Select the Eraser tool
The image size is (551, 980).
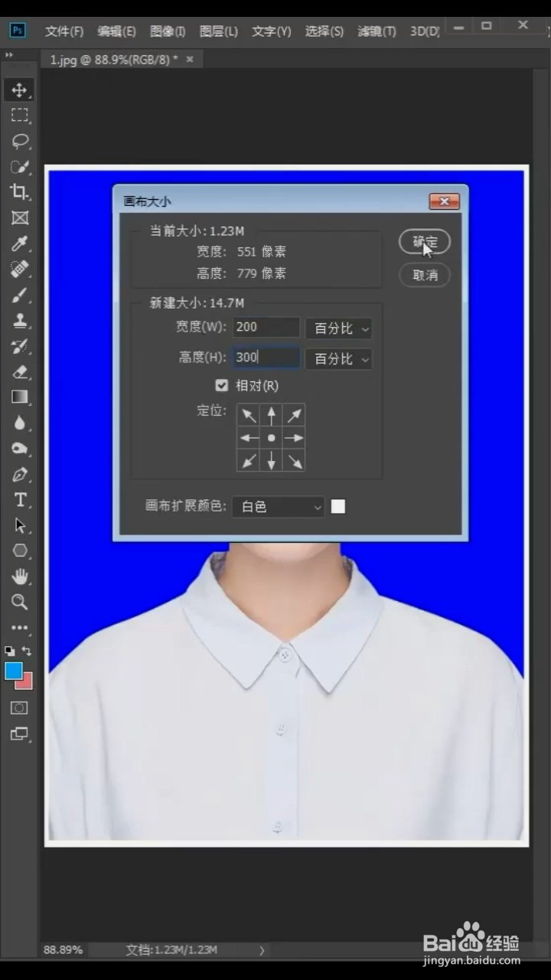coord(20,372)
